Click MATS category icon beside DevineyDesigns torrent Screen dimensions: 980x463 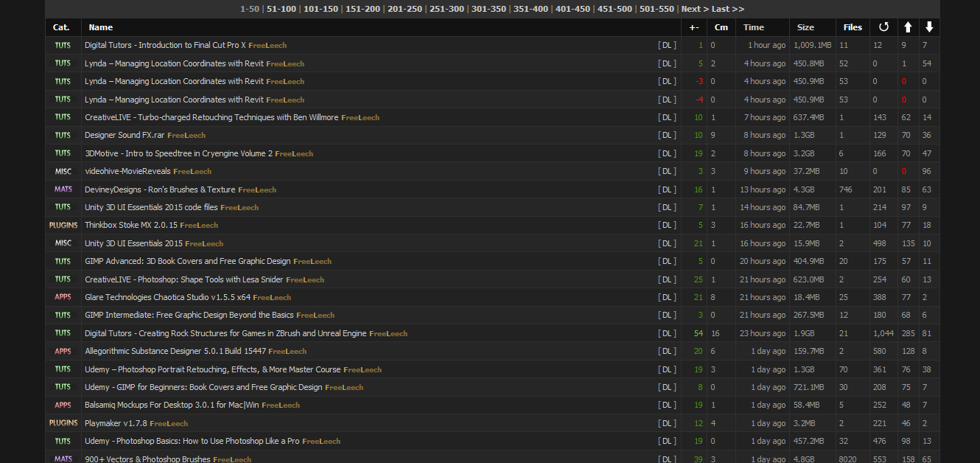point(63,189)
